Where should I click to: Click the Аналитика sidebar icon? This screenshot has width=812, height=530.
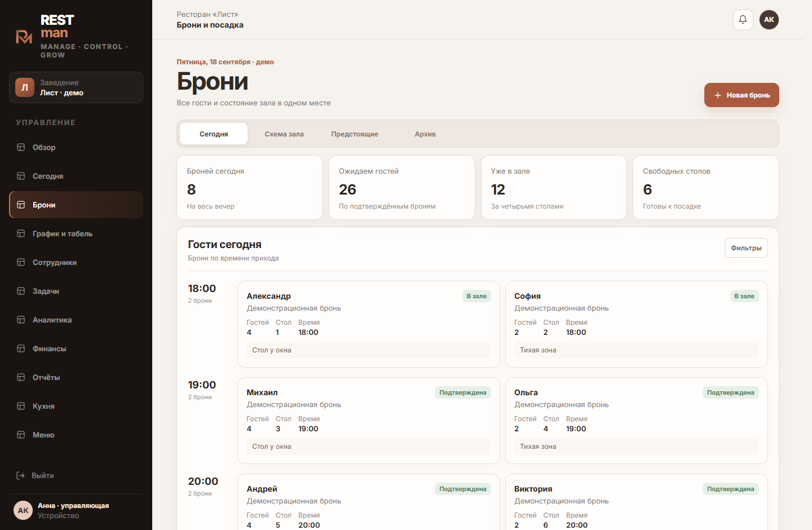[x=21, y=320]
